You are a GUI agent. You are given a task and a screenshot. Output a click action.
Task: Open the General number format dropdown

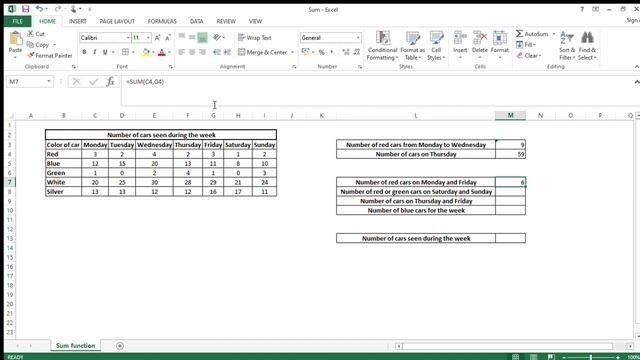(358, 38)
